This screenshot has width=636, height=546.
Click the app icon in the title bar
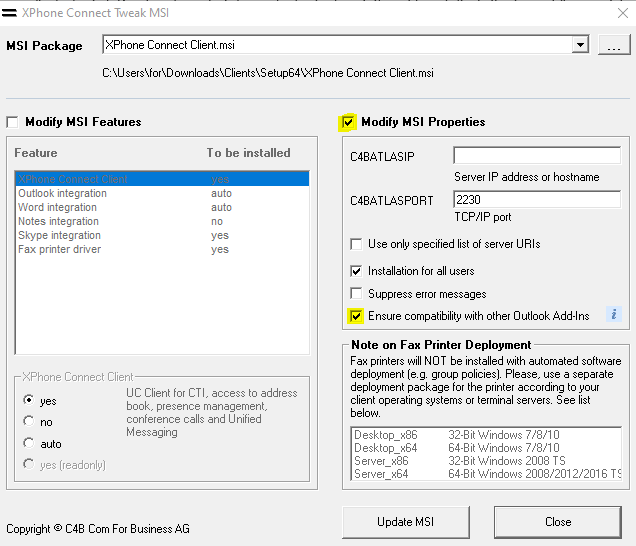tap(9, 13)
